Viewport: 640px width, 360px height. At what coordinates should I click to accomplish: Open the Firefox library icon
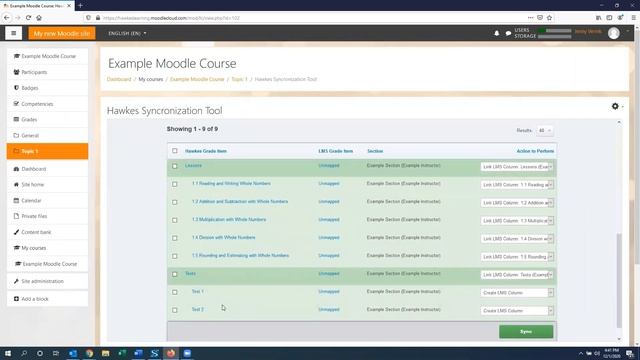(x=598, y=18)
